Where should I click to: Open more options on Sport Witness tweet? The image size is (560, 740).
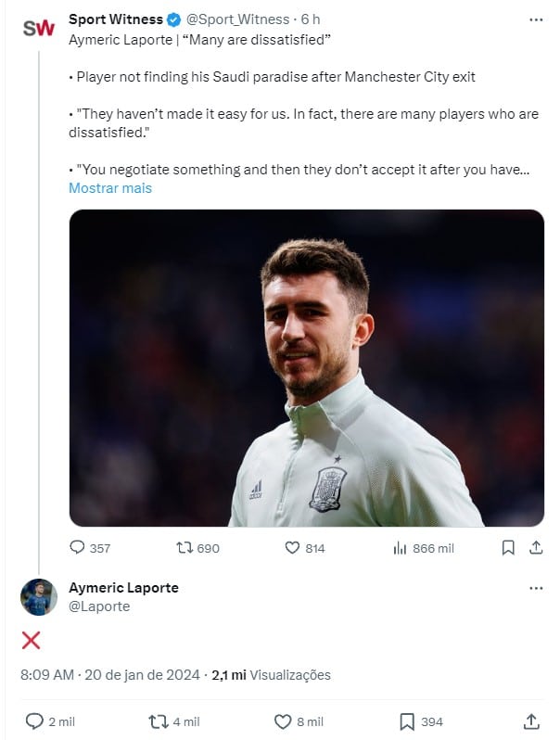(x=536, y=19)
